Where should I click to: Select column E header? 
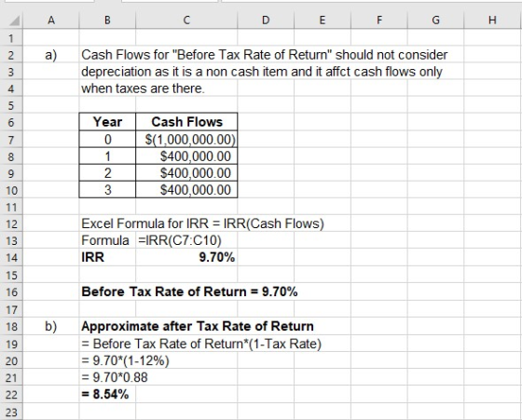point(322,20)
